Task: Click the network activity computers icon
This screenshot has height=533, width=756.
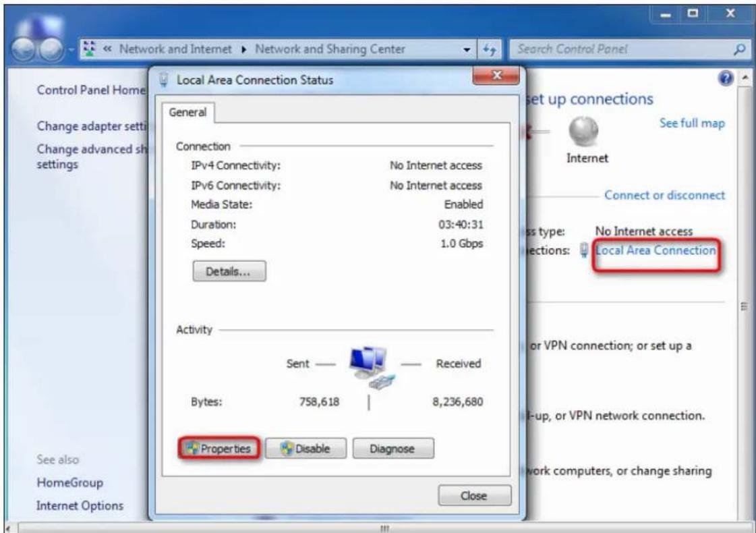Action: (x=372, y=367)
